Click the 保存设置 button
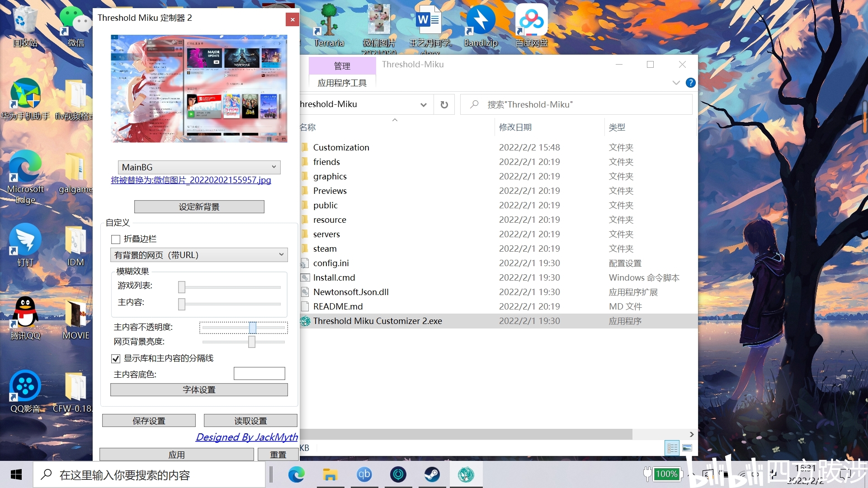The height and width of the screenshot is (488, 868). click(149, 421)
